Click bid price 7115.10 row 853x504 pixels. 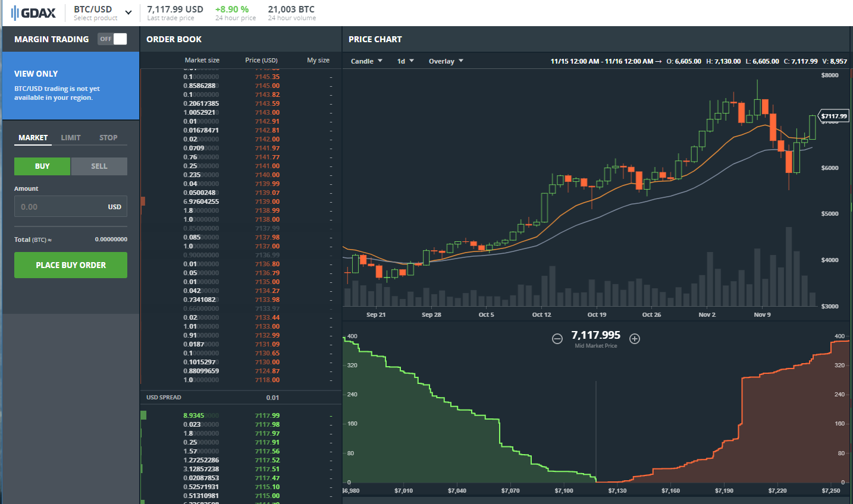click(x=241, y=487)
